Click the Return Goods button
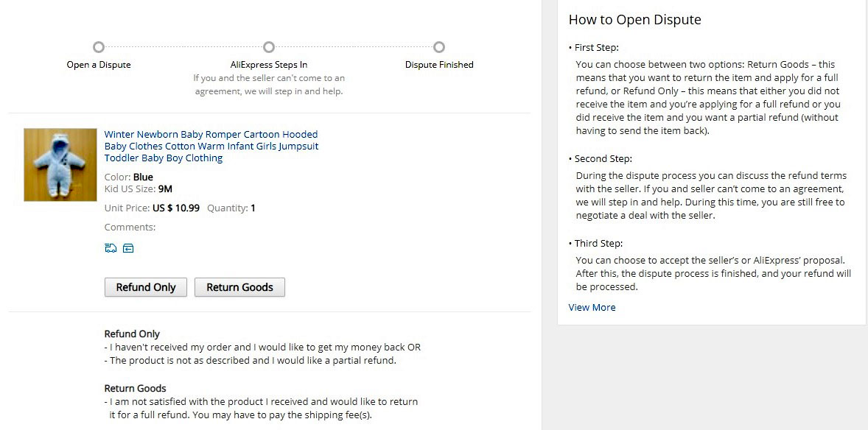 point(239,287)
